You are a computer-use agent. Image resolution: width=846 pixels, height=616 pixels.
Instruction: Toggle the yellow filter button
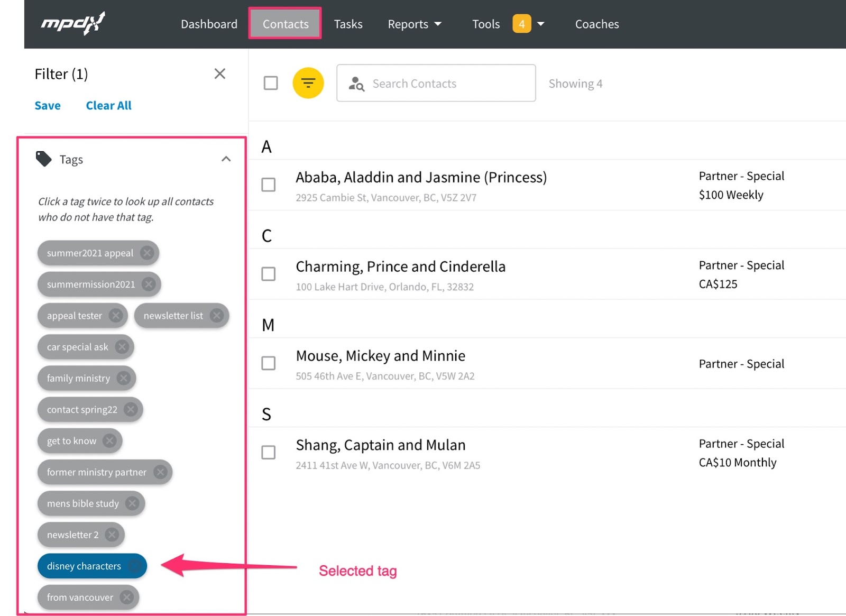click(308, 83)
